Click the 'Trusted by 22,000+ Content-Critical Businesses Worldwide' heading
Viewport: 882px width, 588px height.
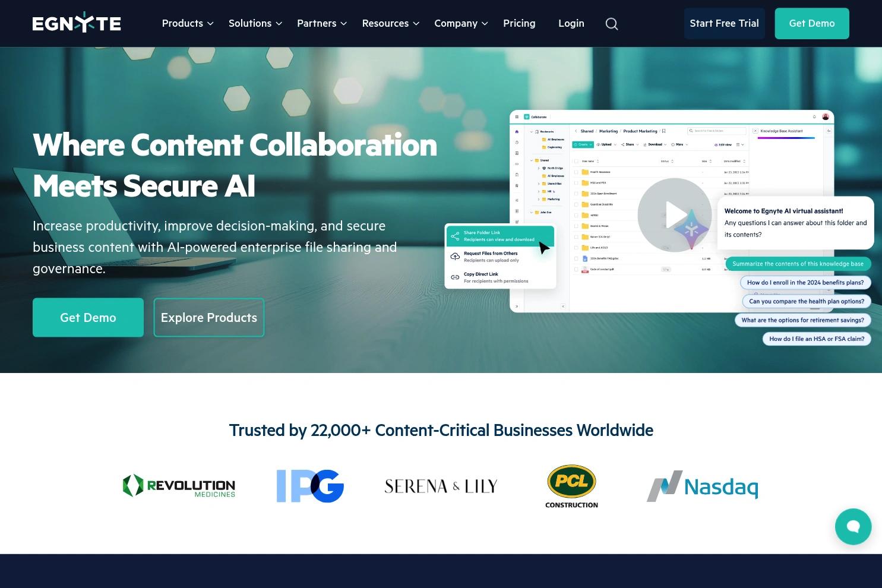tap(441, 430)
